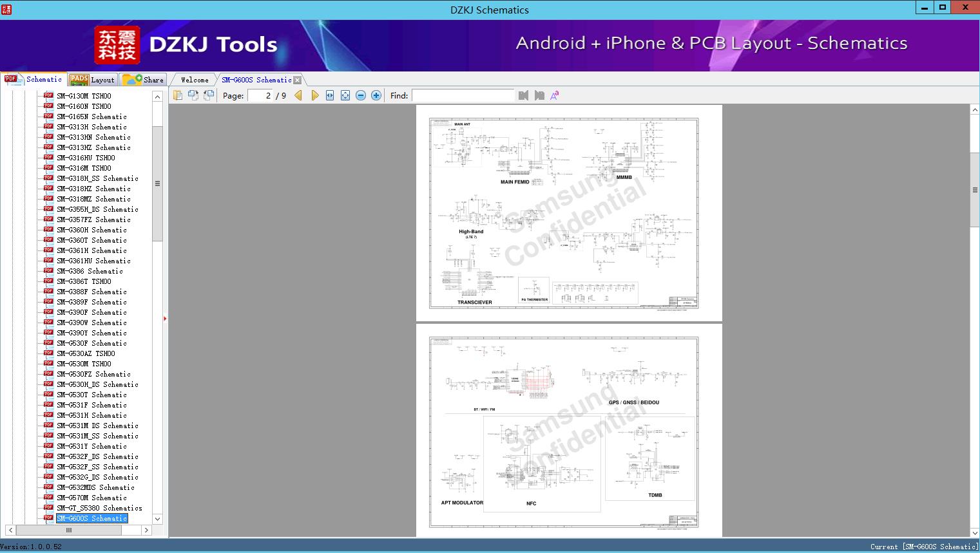Click the fit page width icon
The width and height of the screenshot is (980, 553).
pos(329,95)
